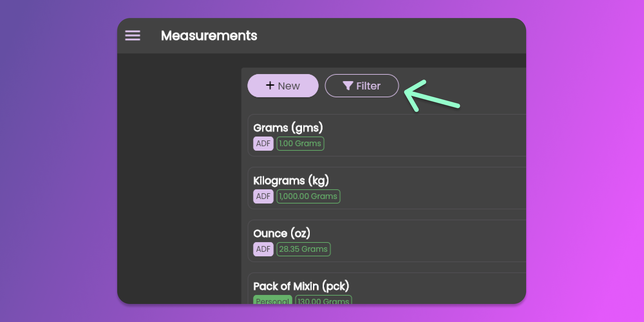Click the 1.00 Grams badge
Viewport: 644px width, 322px height.
tap(300, 144)
